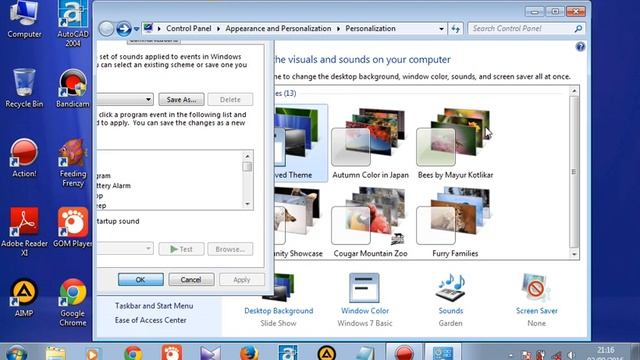
Task: Select the Feeding Frenzy game shortcut
Action: 73,163
